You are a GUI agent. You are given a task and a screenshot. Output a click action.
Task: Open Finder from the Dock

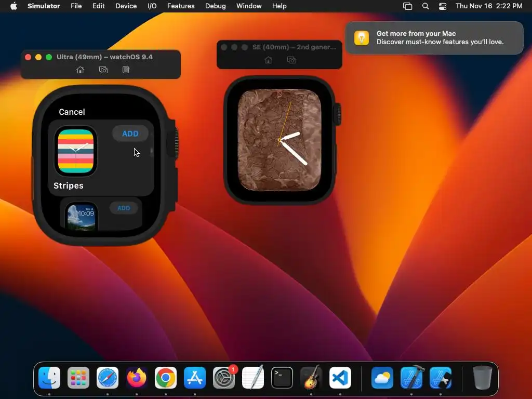(49, 378)
